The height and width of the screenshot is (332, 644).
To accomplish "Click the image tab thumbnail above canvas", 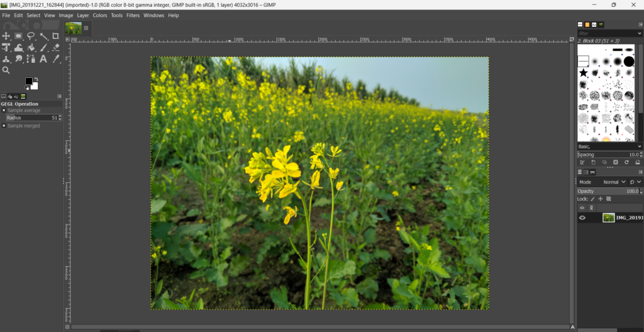I will tap(74, 28).
